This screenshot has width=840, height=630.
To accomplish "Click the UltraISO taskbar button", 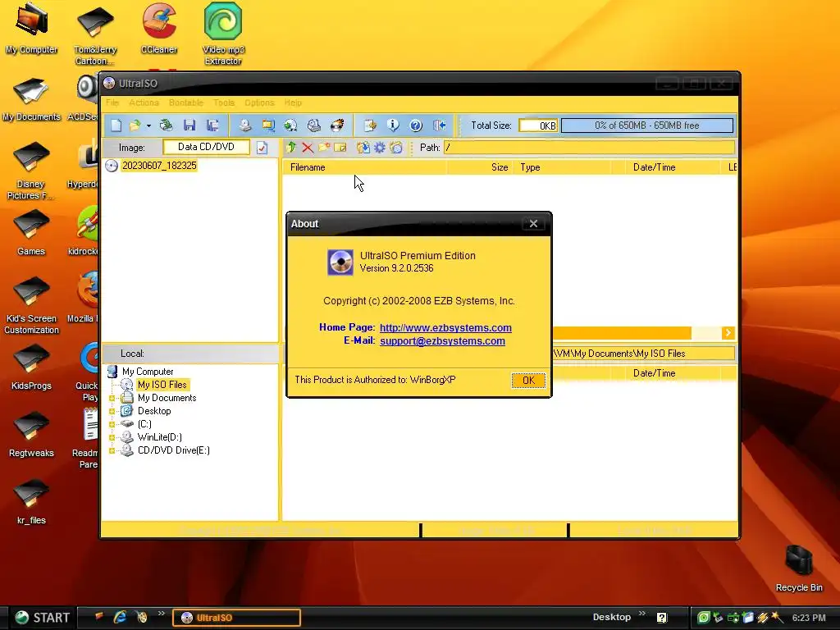I will 236,618.
